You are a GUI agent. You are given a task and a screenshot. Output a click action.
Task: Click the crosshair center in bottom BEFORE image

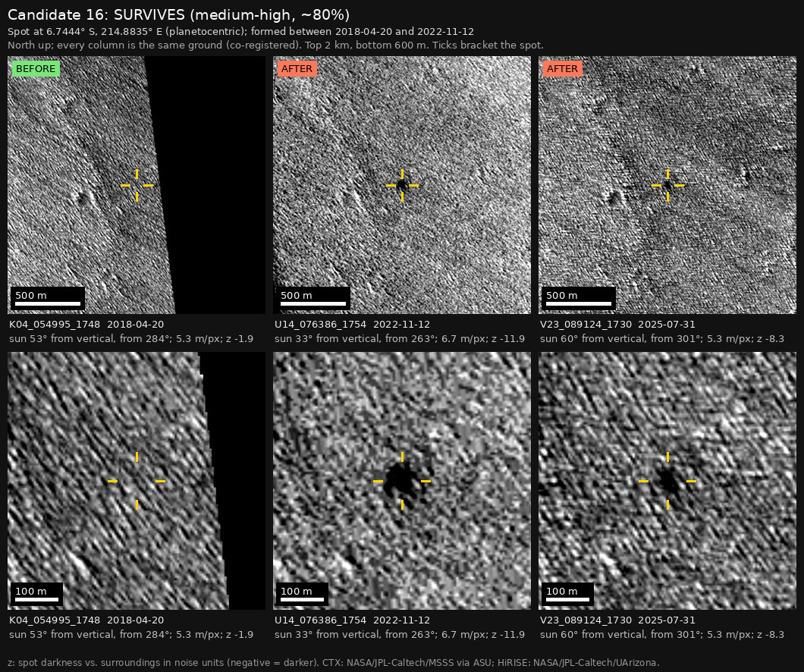(x=137, y=481)
